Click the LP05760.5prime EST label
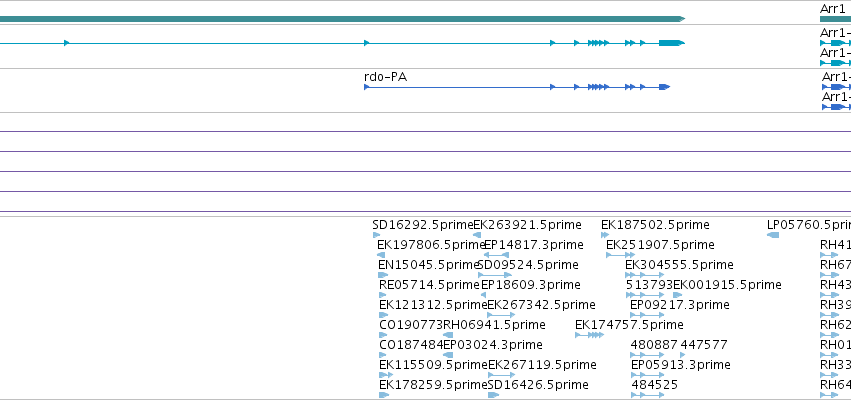Image resolution: width=851 pixels, height=400 pixels. [809, 225]
